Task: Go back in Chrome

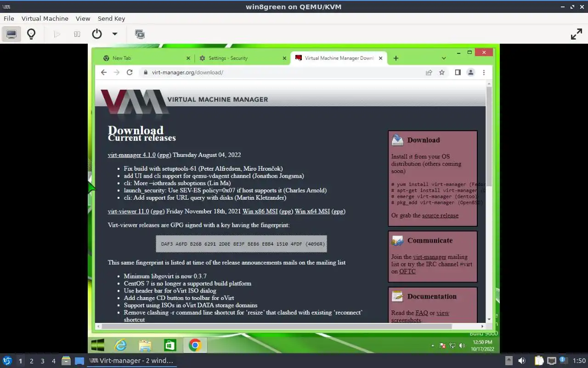Action: coord(104,72)
